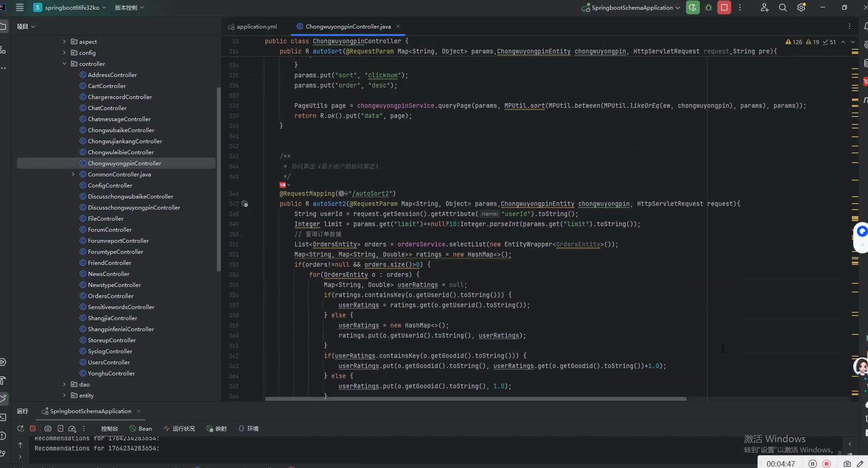Switch to the application.yml tab
Screen dimensions: 868x468
coord(256,27)
